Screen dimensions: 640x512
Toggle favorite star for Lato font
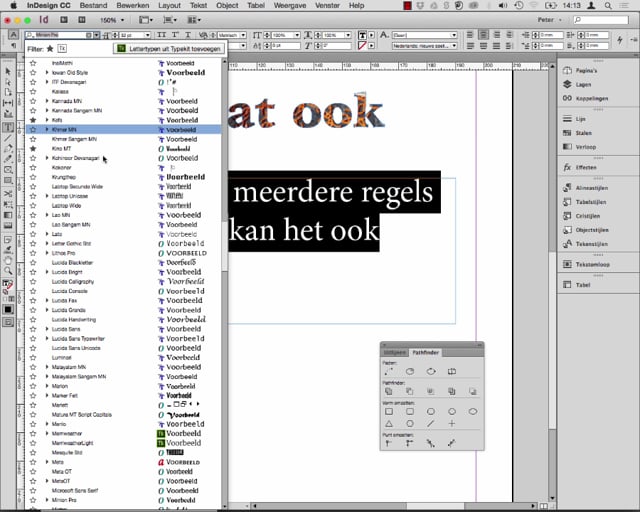pyautogui.click(x=33, y=234)
